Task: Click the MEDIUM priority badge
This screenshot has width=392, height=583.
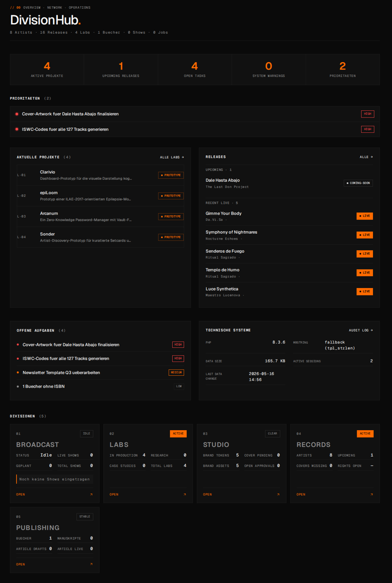Action: click(x=177, y=372)
